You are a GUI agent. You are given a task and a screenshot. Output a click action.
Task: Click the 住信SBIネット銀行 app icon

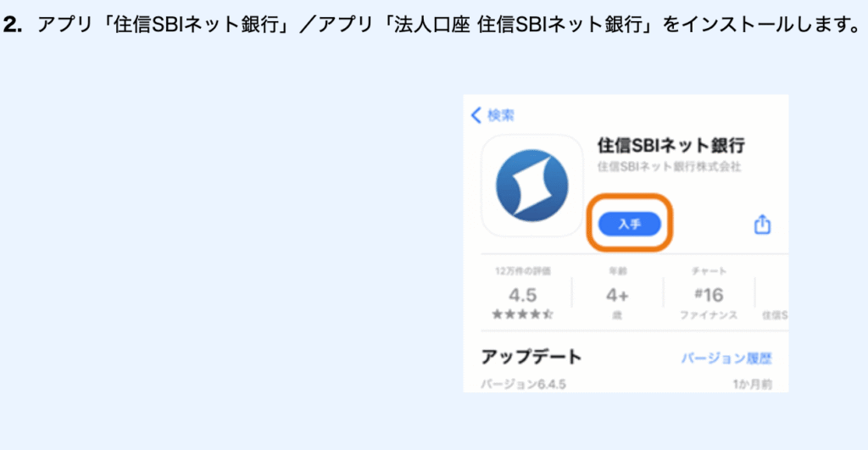pyautogui.click(x=532, y=186)
